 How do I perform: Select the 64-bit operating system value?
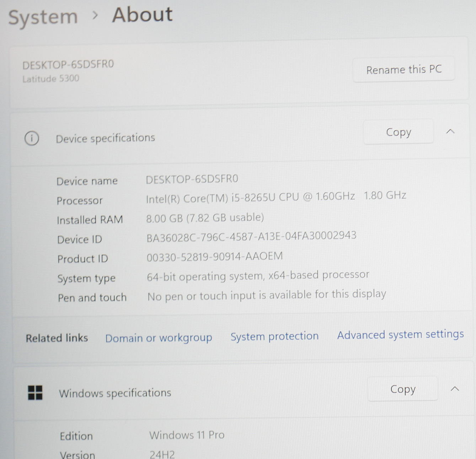pos(258,276)
